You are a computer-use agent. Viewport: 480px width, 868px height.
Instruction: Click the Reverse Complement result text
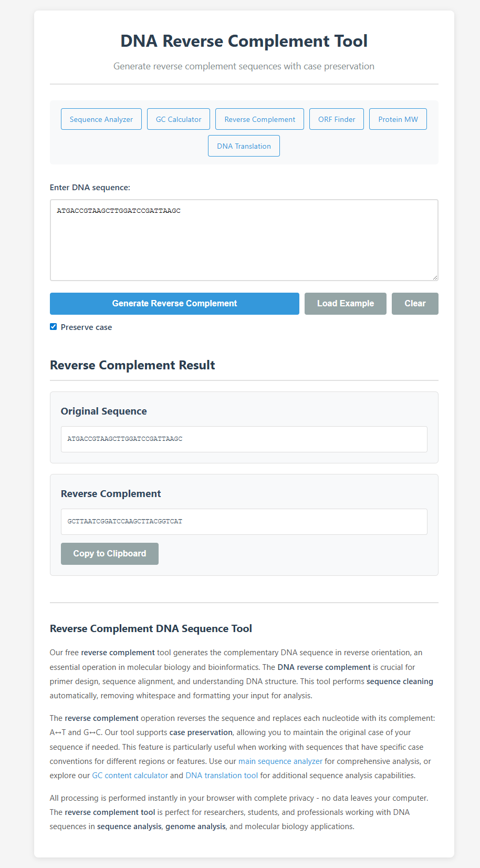click(125, 522)
